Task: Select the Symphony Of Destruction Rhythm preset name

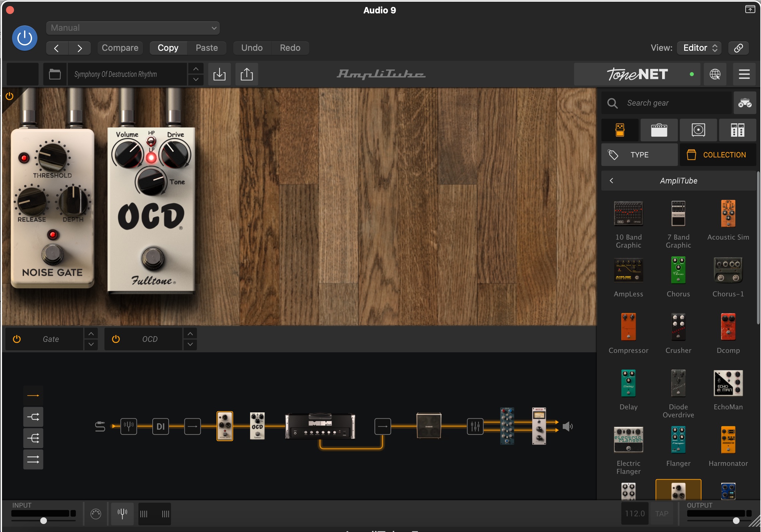Action: (x=127, y=74)
